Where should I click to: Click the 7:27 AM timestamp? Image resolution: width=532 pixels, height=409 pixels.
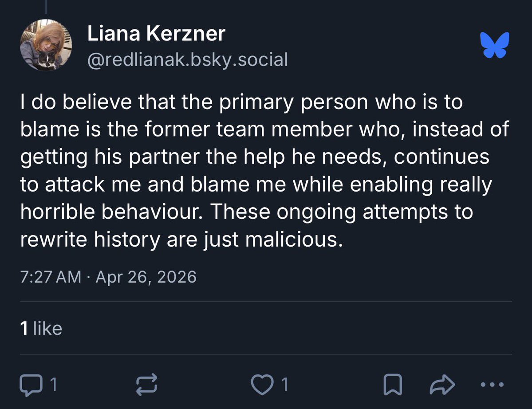51,277
